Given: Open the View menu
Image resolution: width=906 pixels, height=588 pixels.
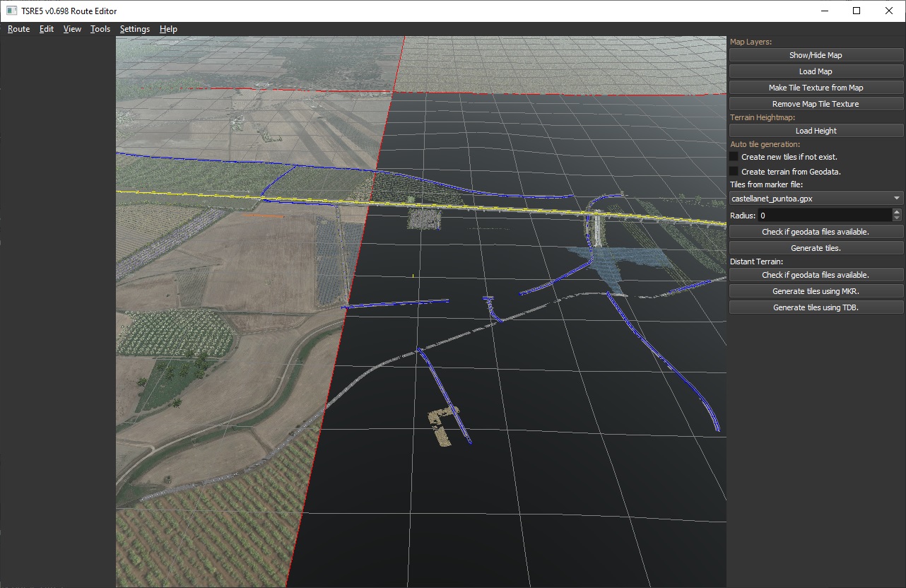Looking at the screenshot, I should (x=72, y=29).
